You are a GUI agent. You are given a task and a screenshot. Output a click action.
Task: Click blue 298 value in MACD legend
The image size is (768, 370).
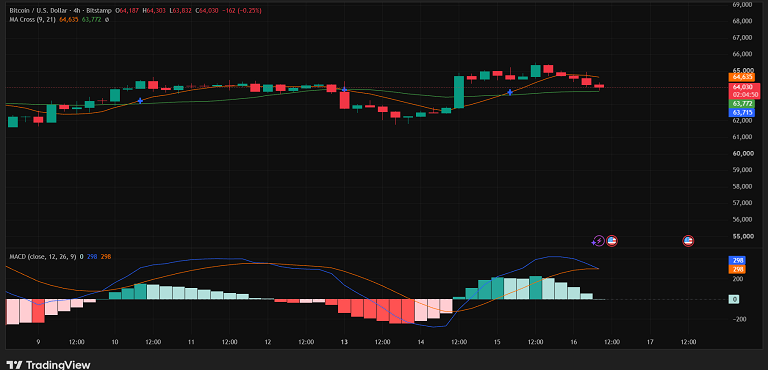(92, 257)
